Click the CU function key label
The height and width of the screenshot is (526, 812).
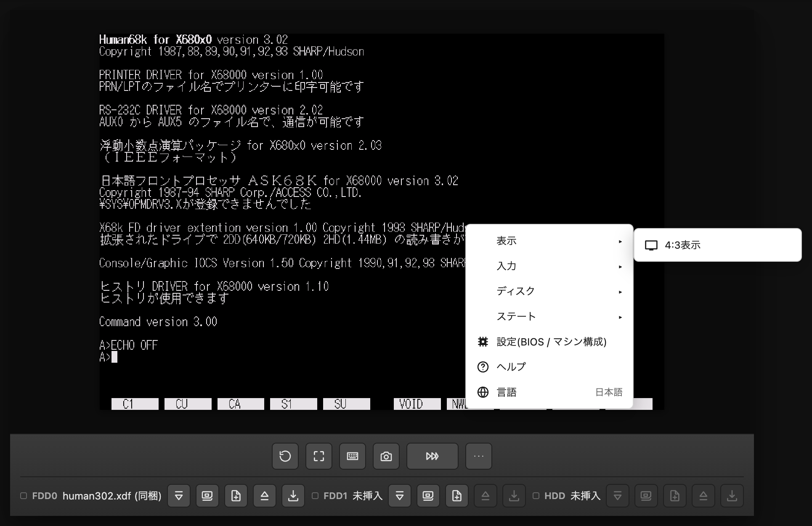coord(188,404)
